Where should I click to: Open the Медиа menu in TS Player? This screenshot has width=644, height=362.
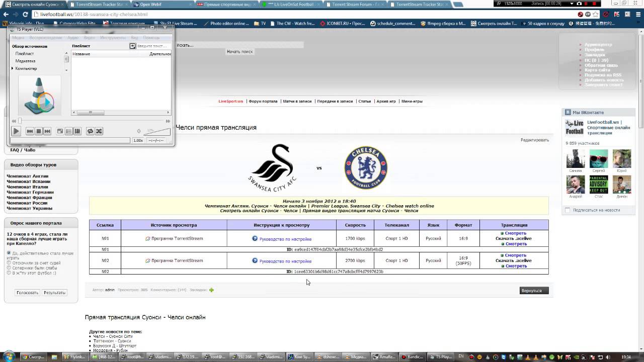tap(18, 38)
